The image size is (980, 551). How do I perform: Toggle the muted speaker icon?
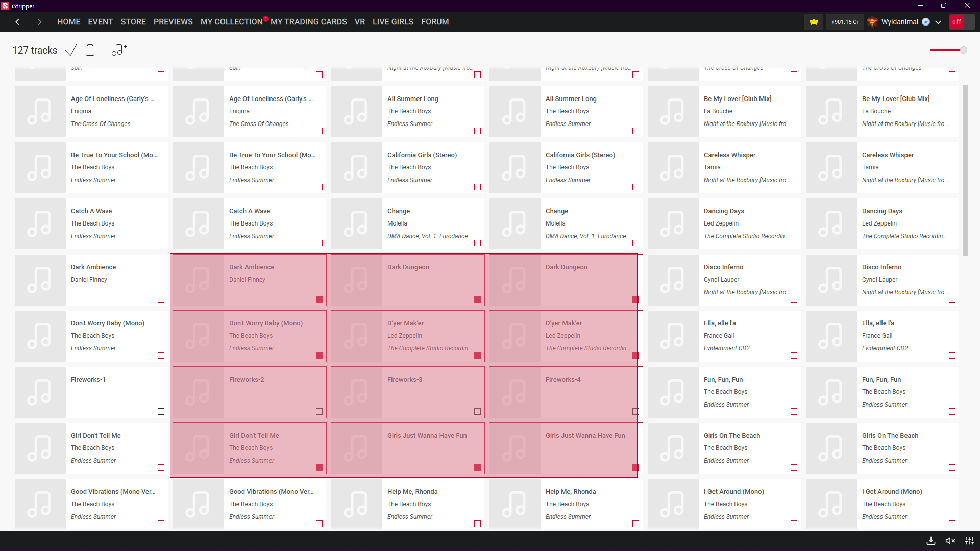(x=950, y=541)
